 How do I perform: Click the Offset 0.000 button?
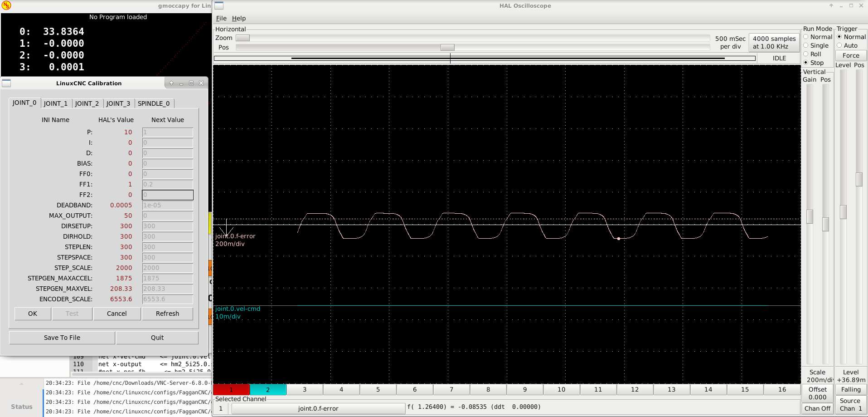[817, 393]
